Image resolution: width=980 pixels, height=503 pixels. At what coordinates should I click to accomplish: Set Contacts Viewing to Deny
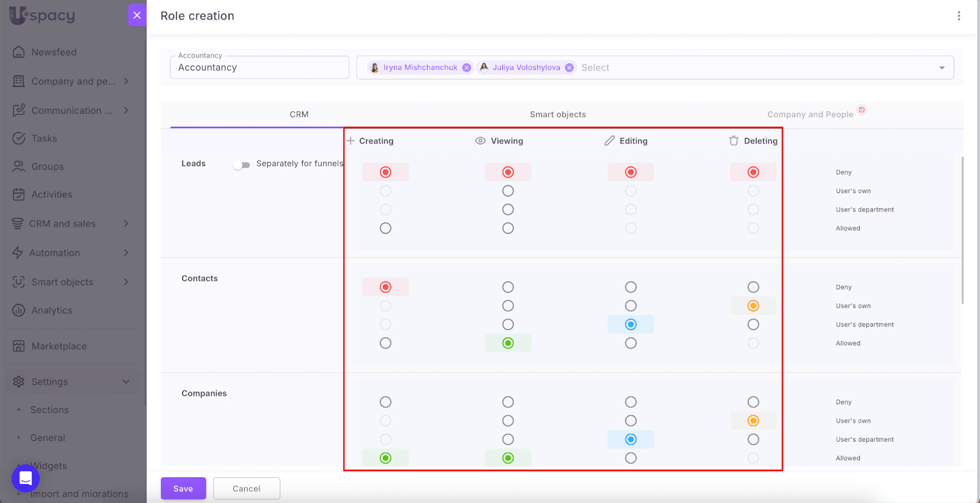click(508, 287)
